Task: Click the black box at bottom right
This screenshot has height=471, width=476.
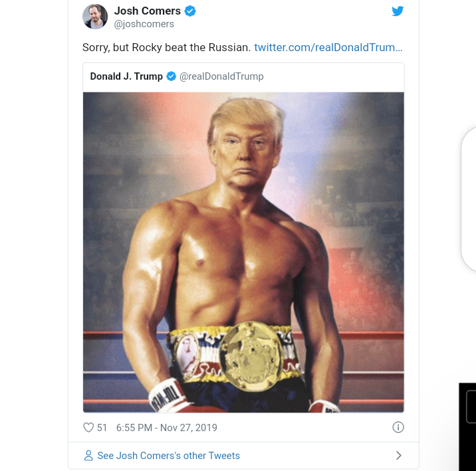Action: (x=467, y=426)
